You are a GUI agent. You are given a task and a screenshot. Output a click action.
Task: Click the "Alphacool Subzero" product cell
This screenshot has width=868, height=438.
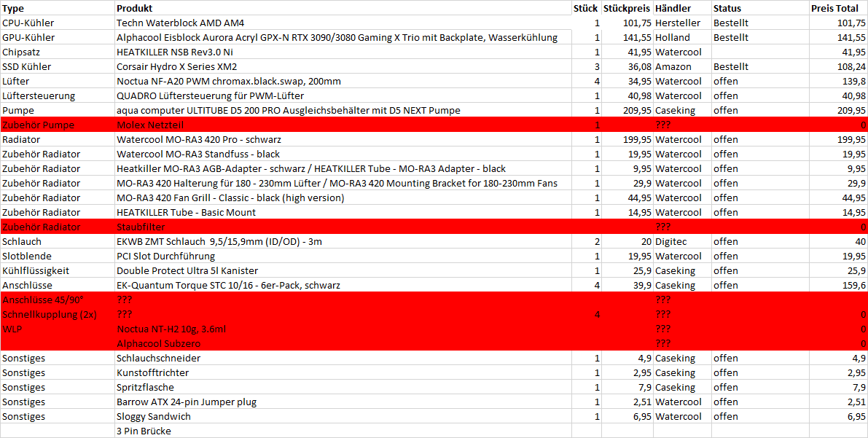[x=343, y=344]
